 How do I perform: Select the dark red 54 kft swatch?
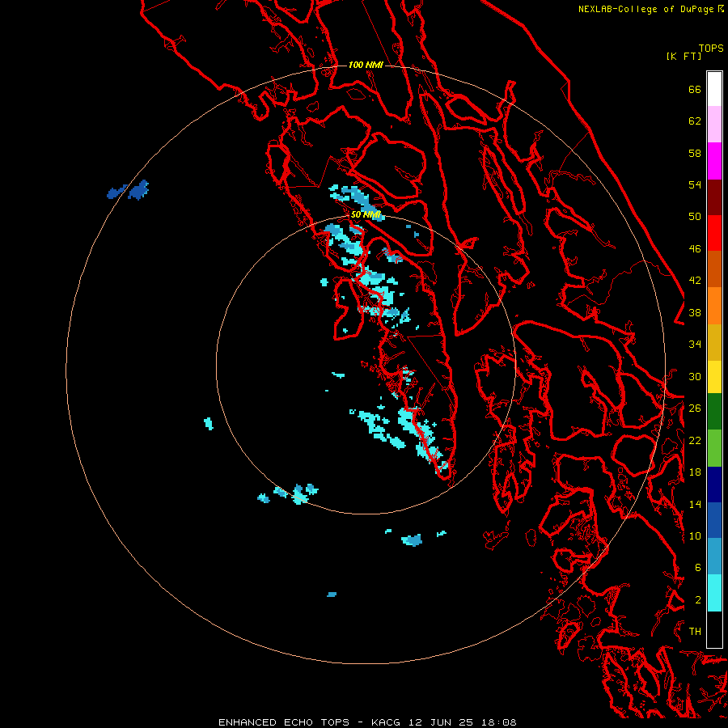tap(714, 197)
